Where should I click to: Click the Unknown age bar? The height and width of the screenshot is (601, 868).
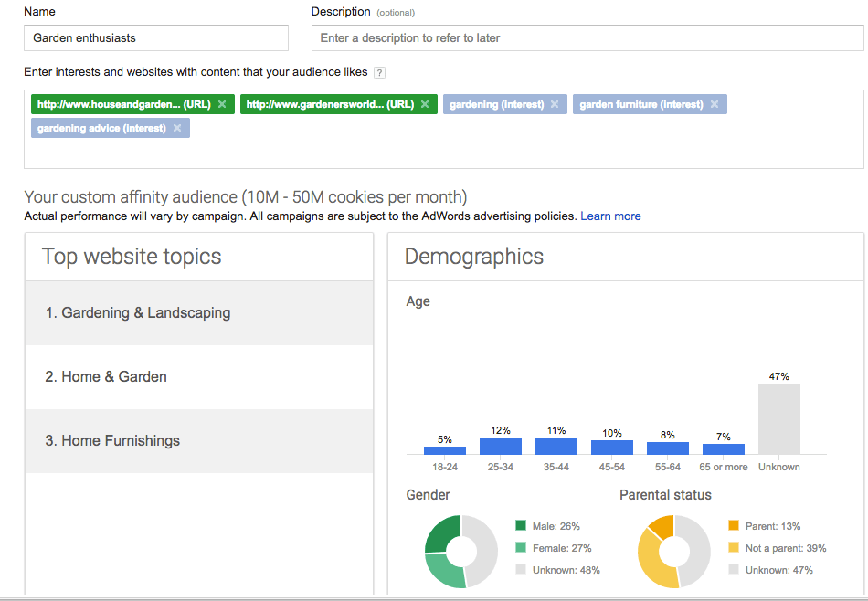[779, 418]
